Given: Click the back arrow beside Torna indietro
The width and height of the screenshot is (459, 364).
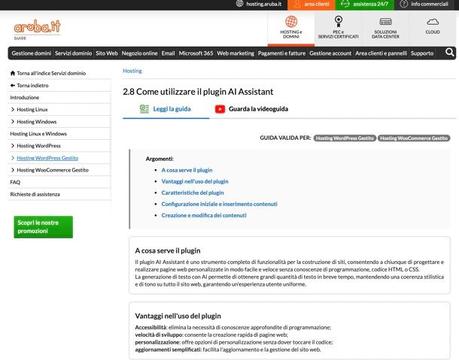Looking at the screenshot, I should (13, 85).
